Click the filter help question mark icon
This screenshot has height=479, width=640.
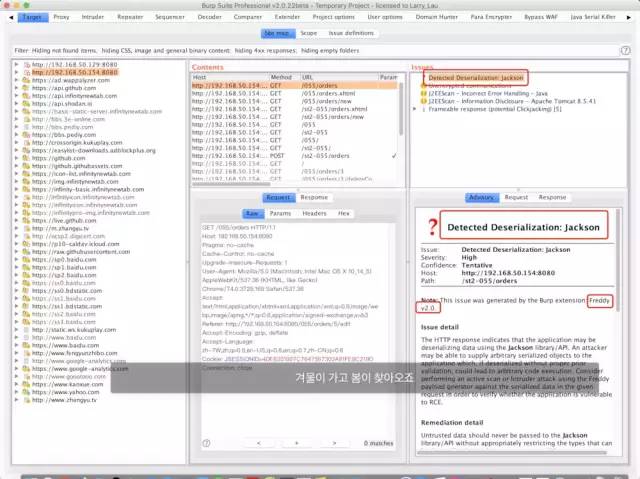point(625,50)
